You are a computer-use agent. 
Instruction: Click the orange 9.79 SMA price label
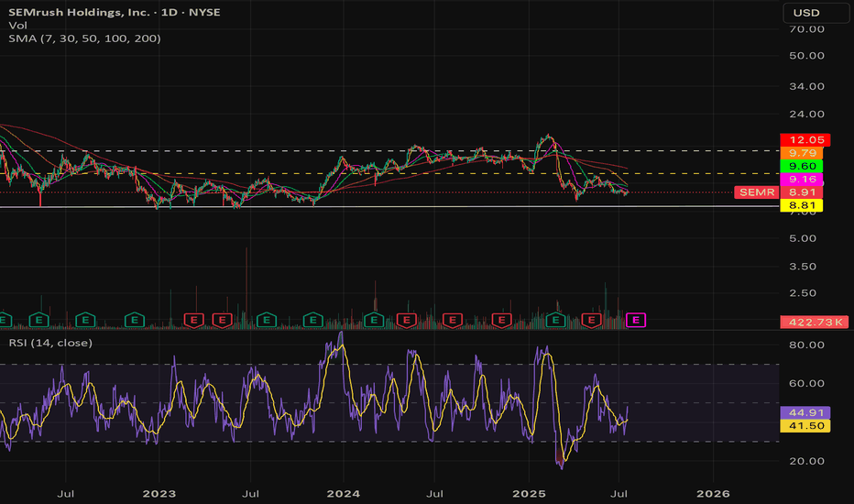802,153
